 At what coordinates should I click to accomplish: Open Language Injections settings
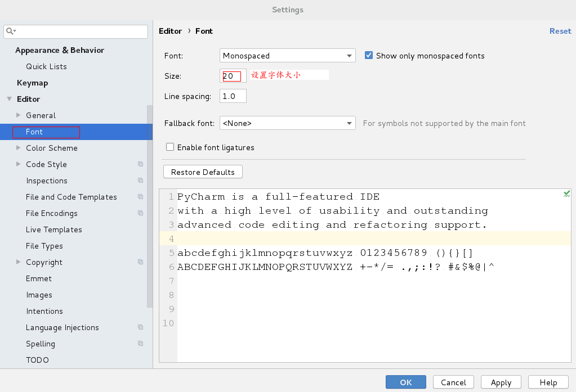click(x=62, y=327)
